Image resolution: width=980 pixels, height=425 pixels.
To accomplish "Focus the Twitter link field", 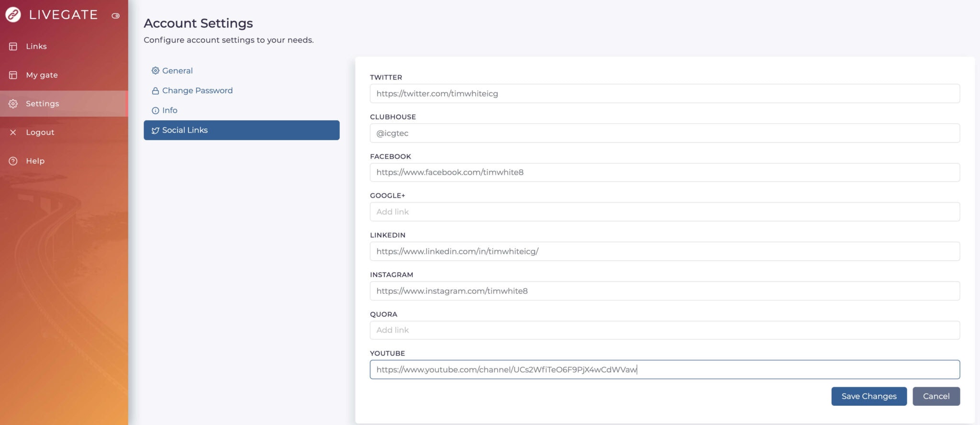I will [x=665, y=94].
